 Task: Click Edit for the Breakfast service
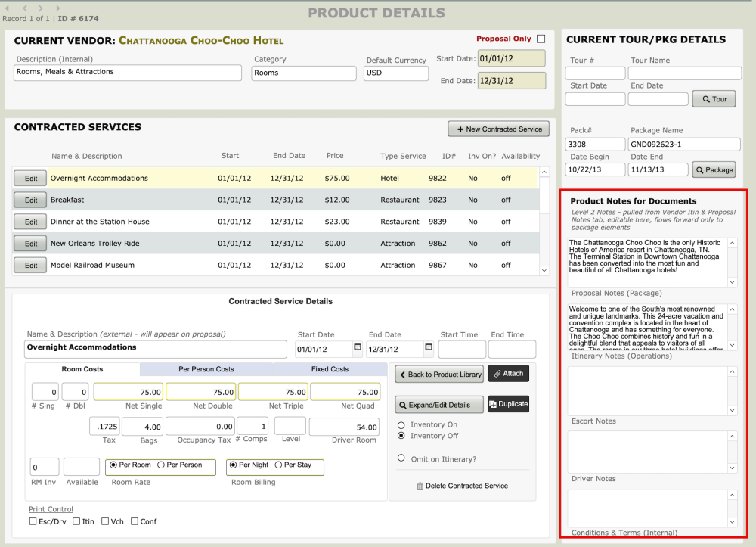pos(30,200)
